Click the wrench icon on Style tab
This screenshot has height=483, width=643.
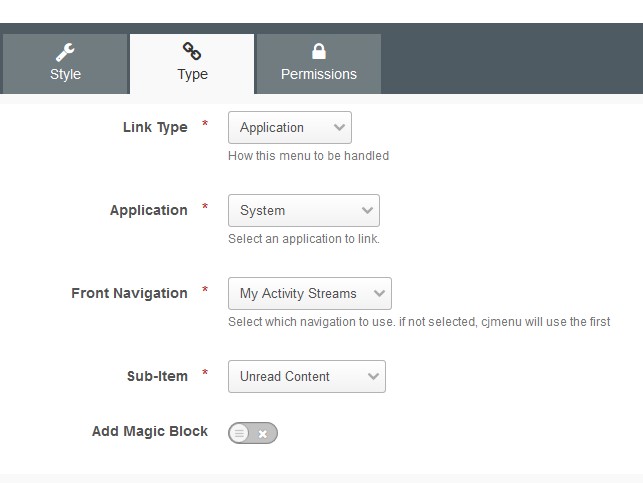point(65,52)
